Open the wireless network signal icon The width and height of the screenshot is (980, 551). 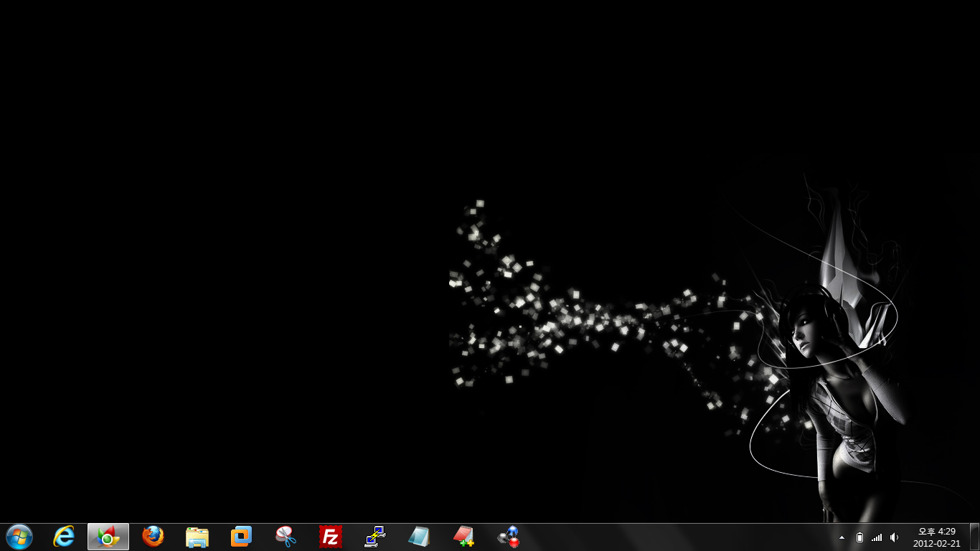[x=877, y=537]
